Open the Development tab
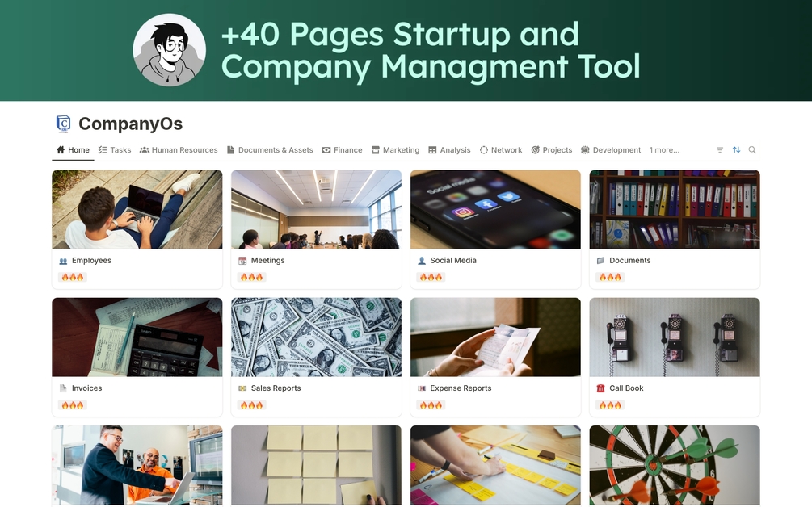Viewport: 812px width, 507px height. tap(611, 150)
